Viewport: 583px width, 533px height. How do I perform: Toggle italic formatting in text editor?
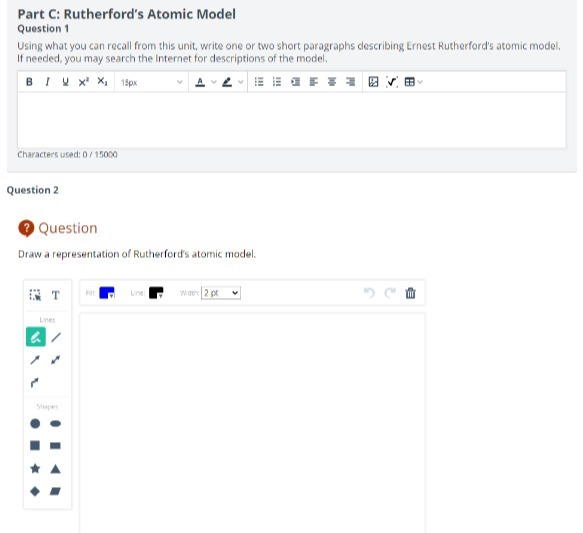pyautogui.click(x=47, y=82)
